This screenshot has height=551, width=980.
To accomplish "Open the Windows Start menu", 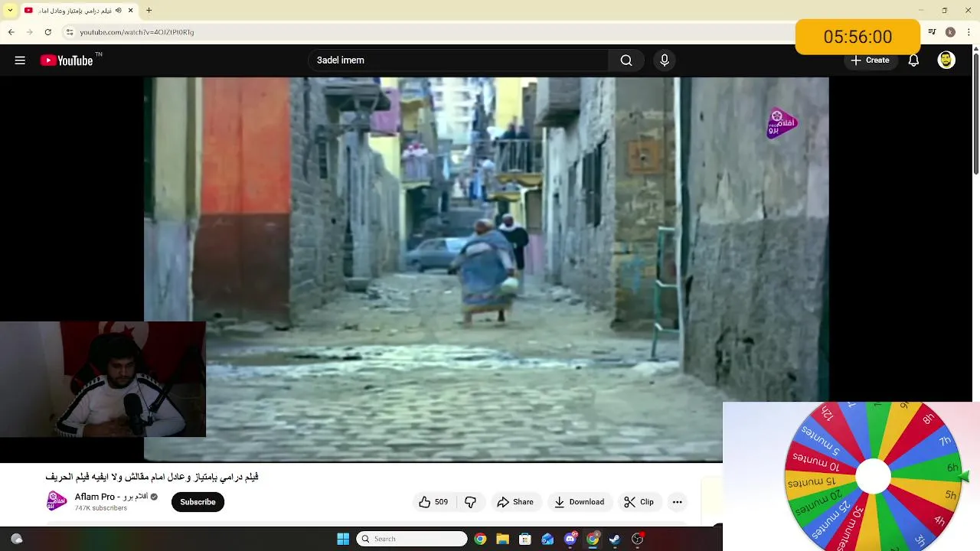I will coord(343,539).
